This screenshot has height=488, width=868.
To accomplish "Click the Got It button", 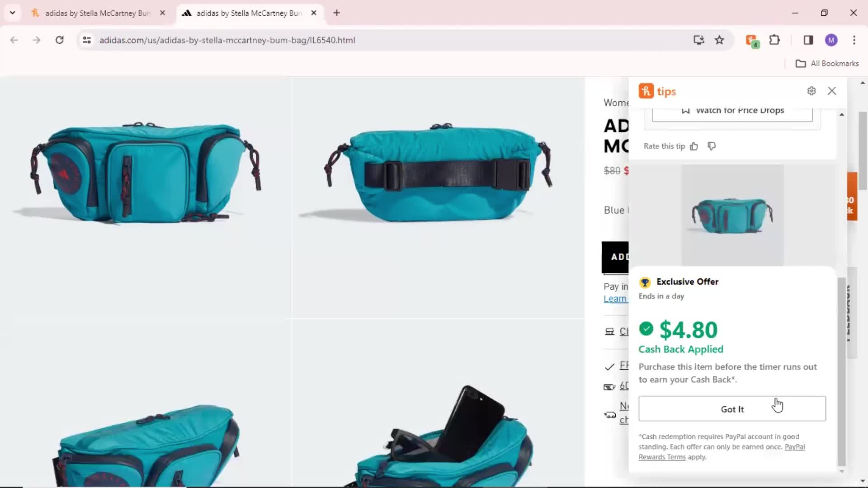I will 733,409.
